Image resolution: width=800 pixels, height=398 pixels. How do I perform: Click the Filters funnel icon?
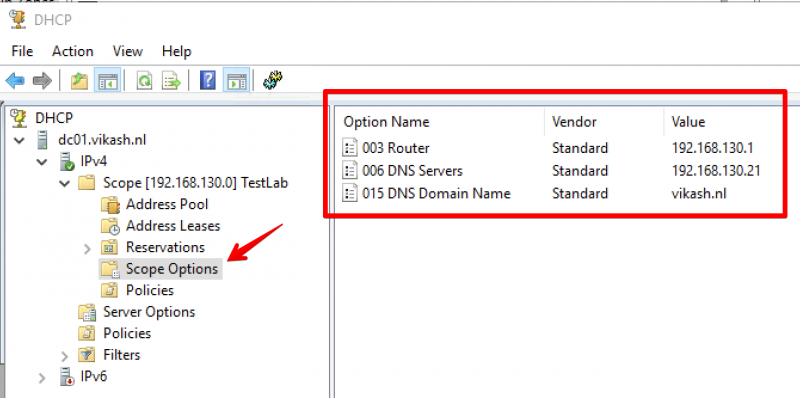pos(87,355)
